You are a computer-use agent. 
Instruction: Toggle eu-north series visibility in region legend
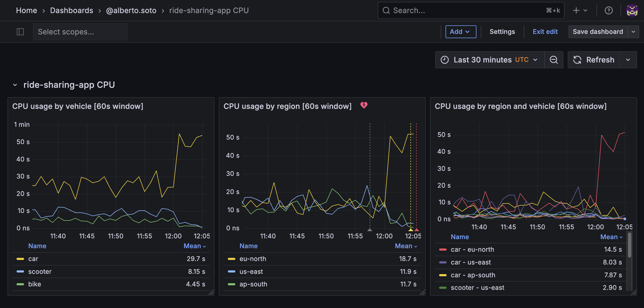253,259
